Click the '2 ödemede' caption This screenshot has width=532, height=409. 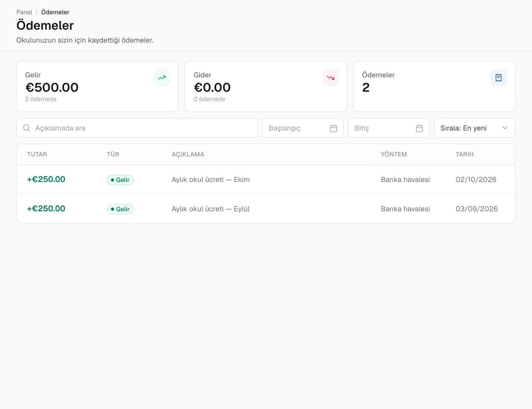(x=41, y=99)
